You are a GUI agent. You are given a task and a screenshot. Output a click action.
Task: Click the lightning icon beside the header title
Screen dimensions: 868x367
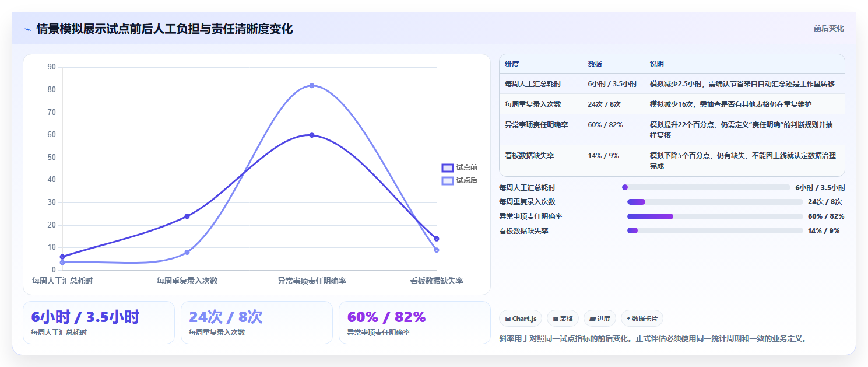pos(28,29)
